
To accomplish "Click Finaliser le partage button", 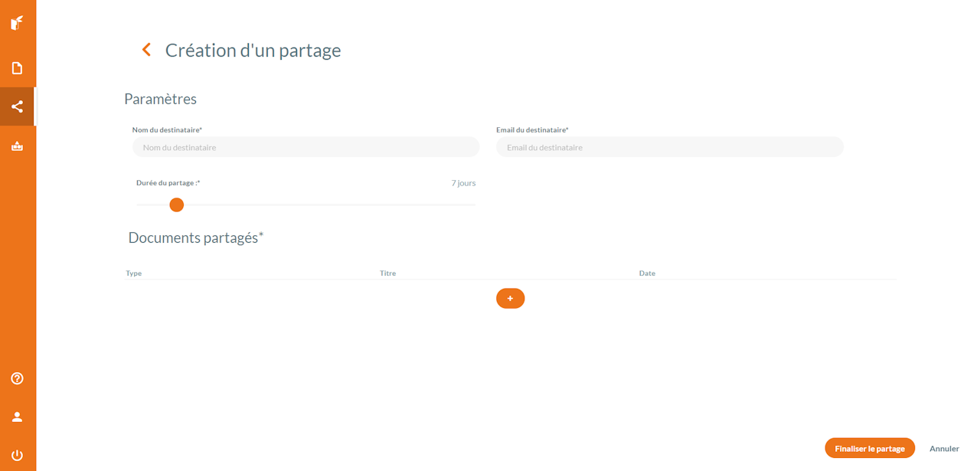I will click(870, 448).
